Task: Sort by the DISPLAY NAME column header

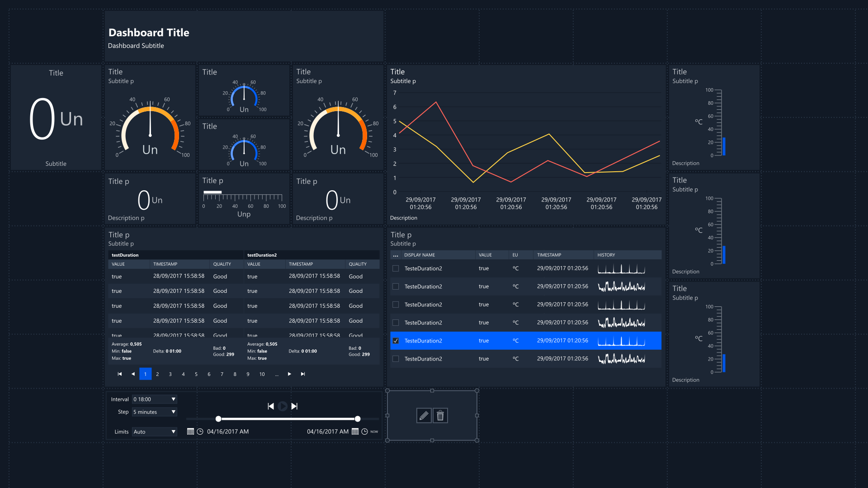Action: coord(420,255)
